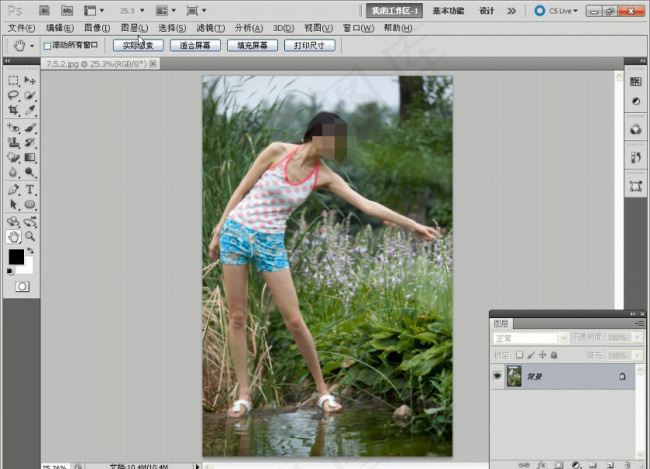
Task: Click the 打印尺寸 button
Action: point(309,45)
